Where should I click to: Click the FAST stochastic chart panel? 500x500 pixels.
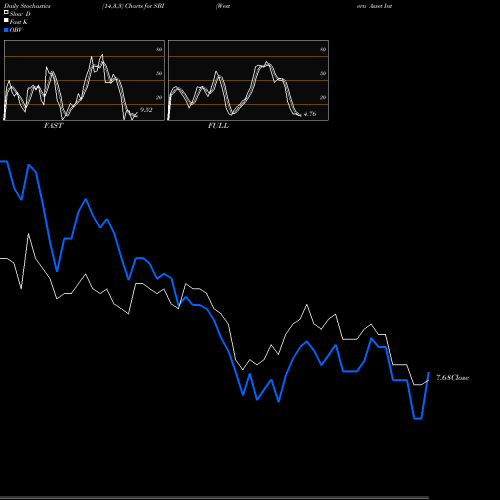click(84, 80)
